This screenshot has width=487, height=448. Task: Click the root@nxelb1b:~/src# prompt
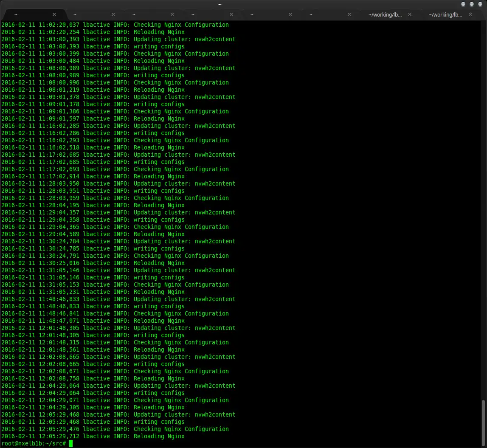[34, 443]
